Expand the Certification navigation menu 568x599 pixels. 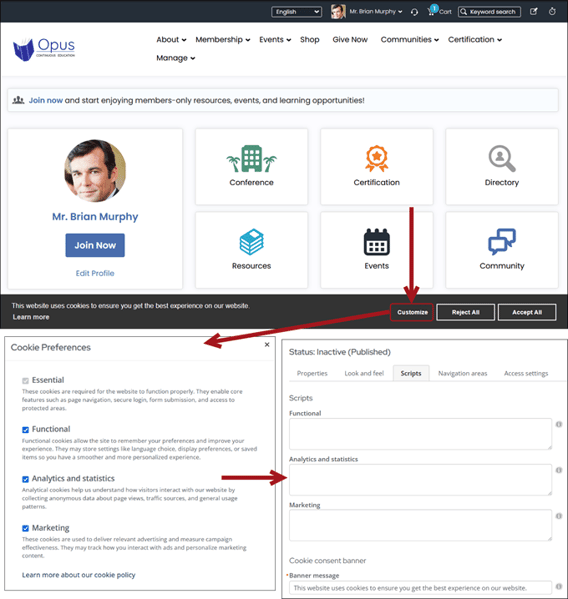475,40
